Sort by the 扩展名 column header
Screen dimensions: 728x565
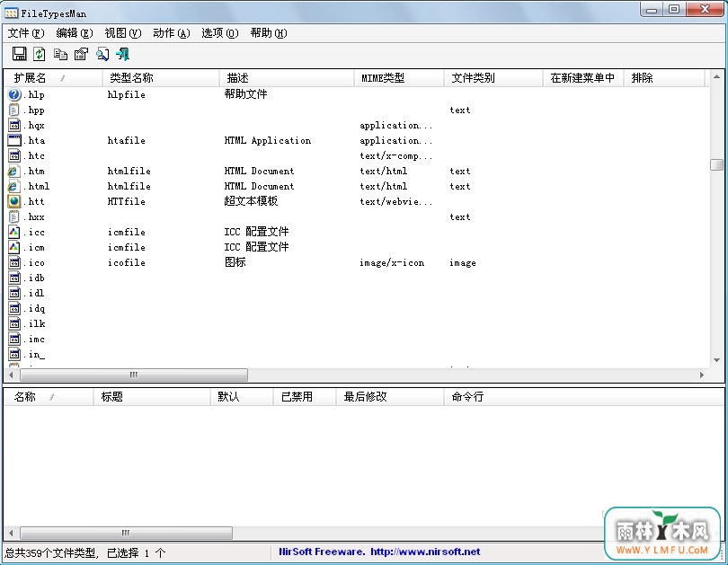tap(53, 78)
